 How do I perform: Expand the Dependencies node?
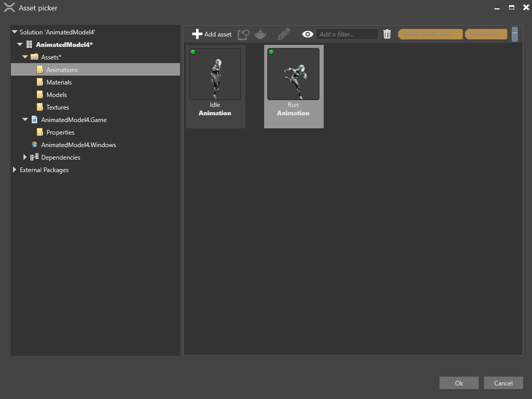[x=25, y=157]
